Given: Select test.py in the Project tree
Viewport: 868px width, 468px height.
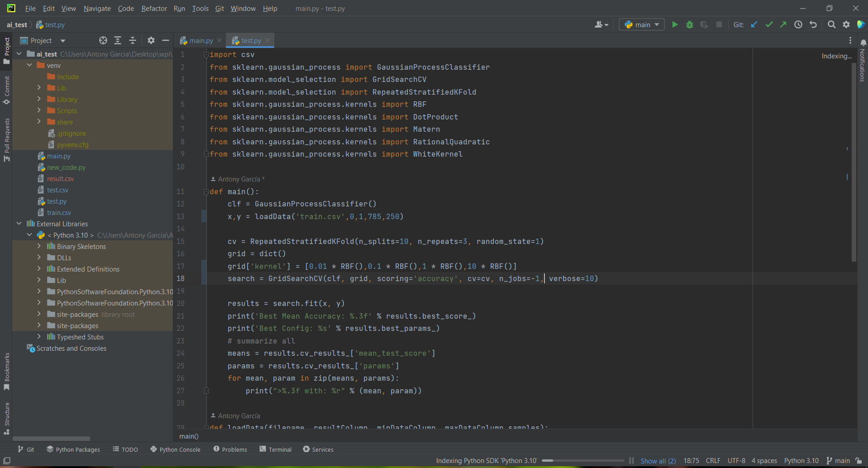Looking at the screenshot, I should pos(56,201).
